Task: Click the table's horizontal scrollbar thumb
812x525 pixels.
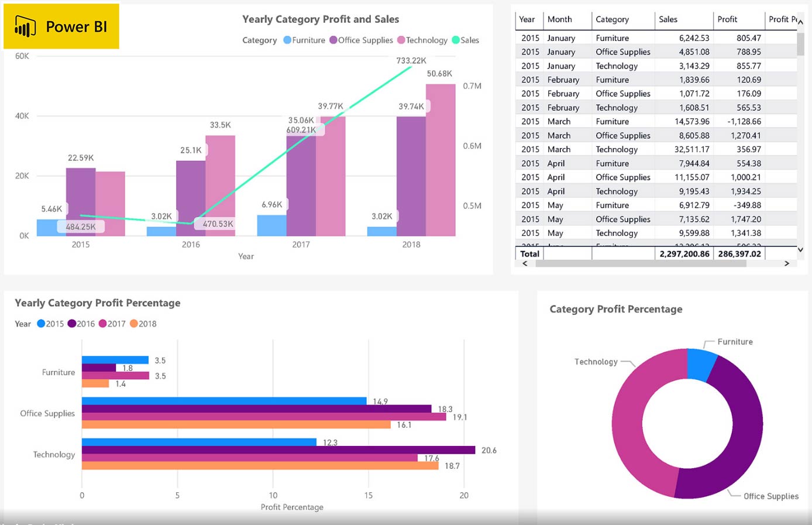Action: [641, 263]
